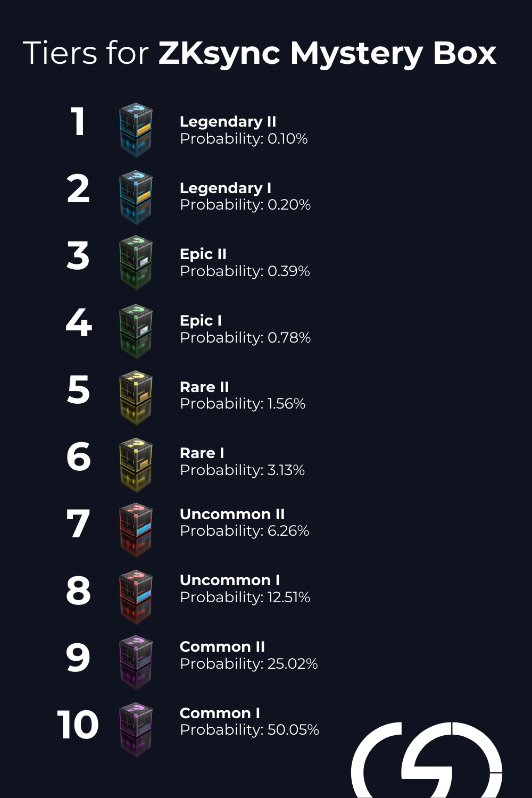The width and height of the screenshot is (532, 798).
Task: Select the Probability: 50.05% text
Action: coord(250,729)
